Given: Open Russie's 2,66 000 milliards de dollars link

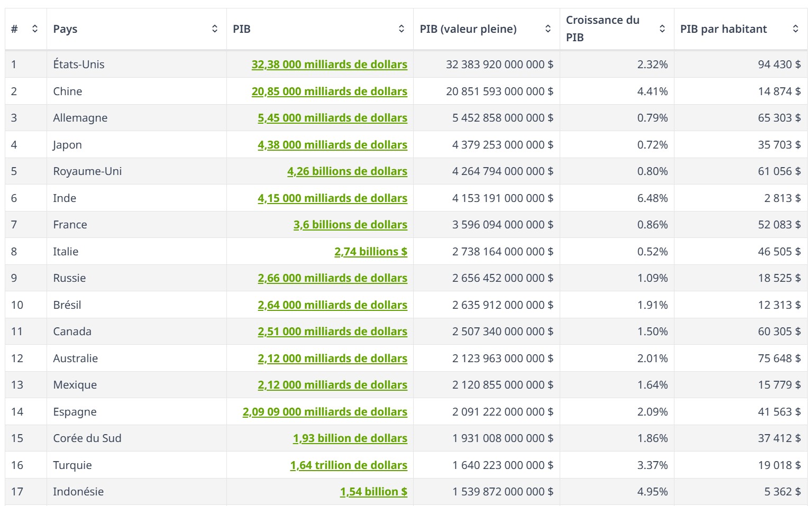Looking at the screenshot, I should [x=333, y=278].
